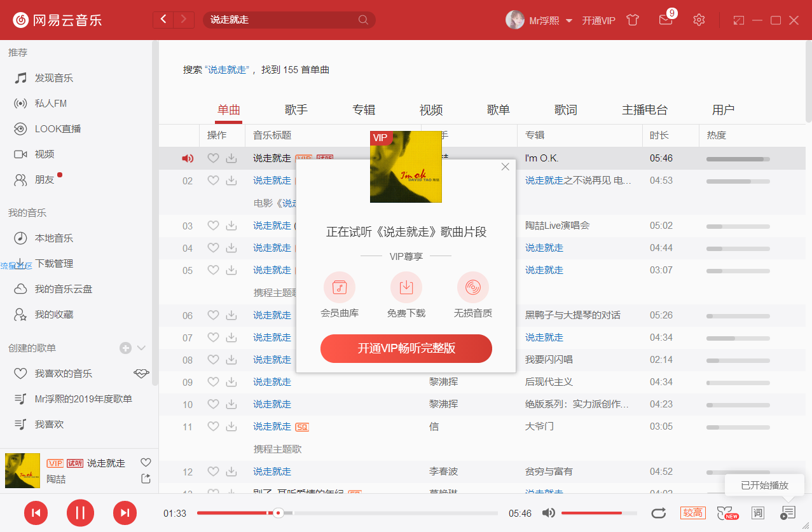Like the song in row 03
The height and width of the screenshot is (532, 812).
[213, 226]
